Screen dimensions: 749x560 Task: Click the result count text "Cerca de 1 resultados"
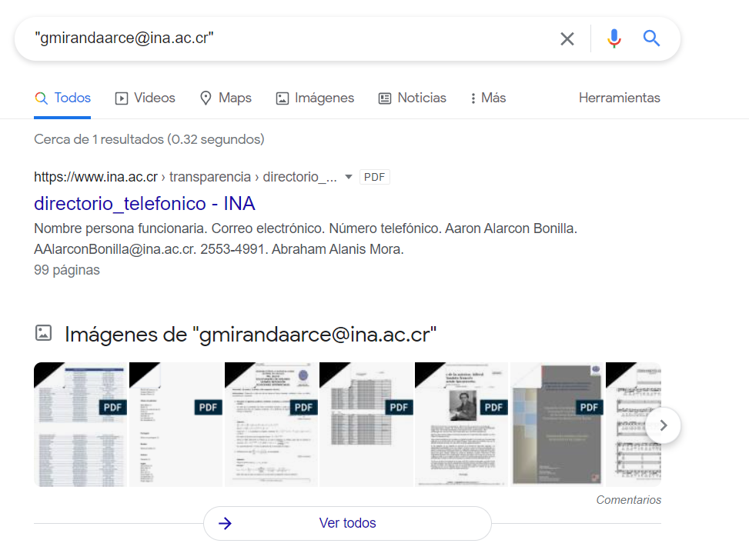tap(99, 139)
